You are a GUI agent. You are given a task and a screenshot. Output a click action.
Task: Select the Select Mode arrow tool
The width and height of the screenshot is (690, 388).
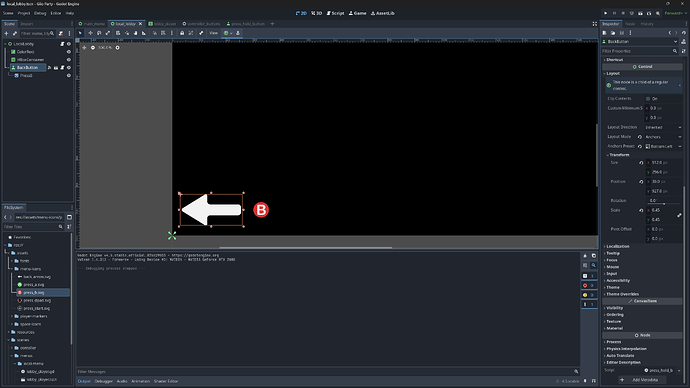click(80, 33)
